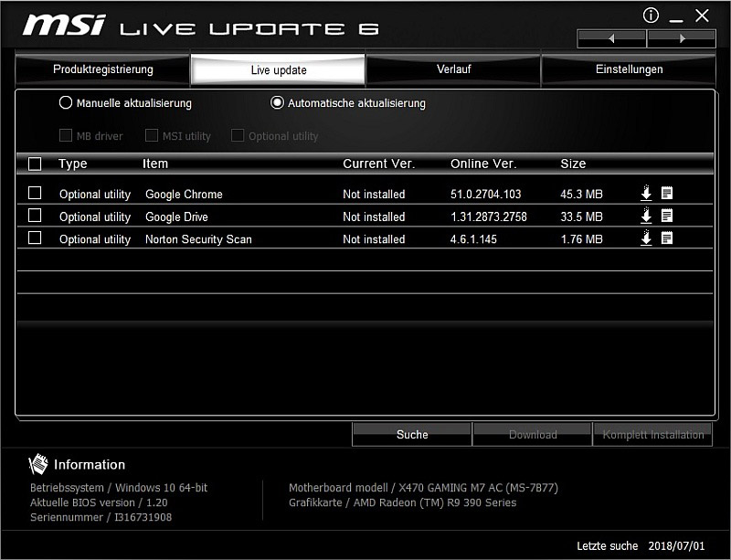Click the 45.3 MB size value
Image resolution: width=731 pixels, height=560 pixels.
581,194
